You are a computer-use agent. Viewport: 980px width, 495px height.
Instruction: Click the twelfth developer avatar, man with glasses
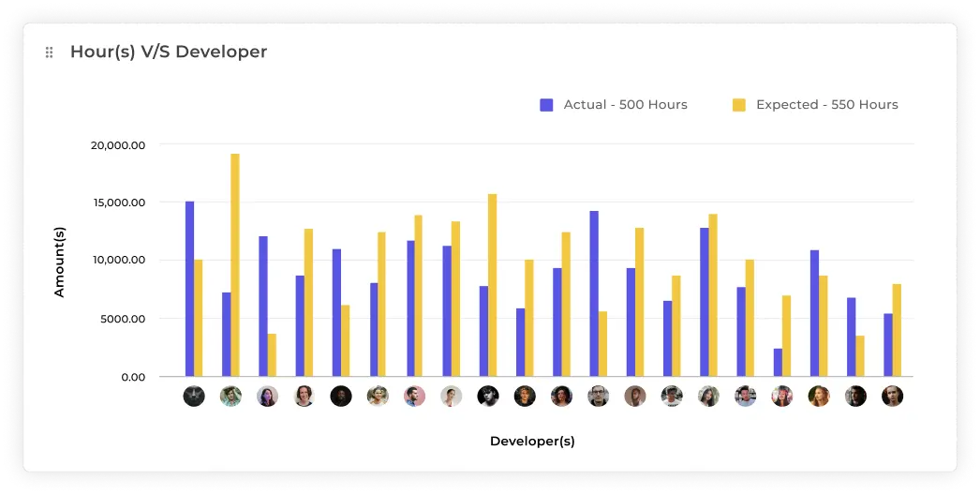click(x=598, y=397)
